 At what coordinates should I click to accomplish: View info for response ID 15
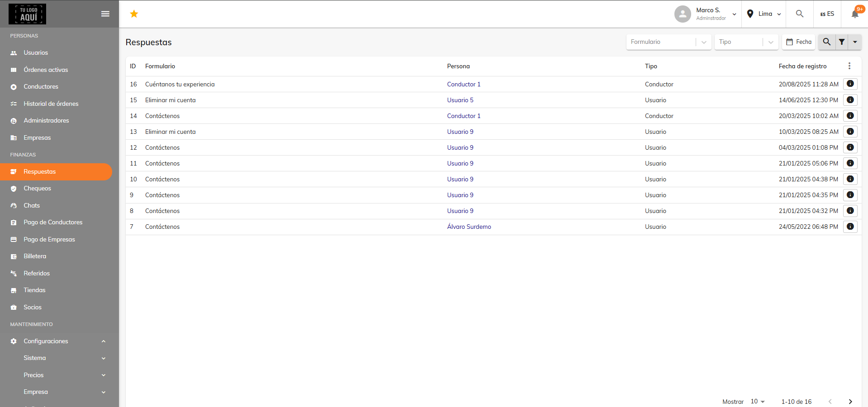coord(850,100)
